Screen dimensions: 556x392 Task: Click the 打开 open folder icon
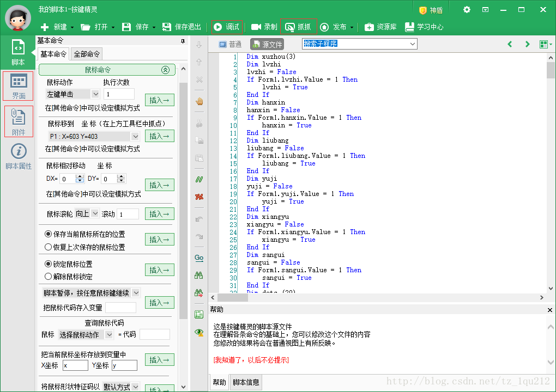pos(86,27)
